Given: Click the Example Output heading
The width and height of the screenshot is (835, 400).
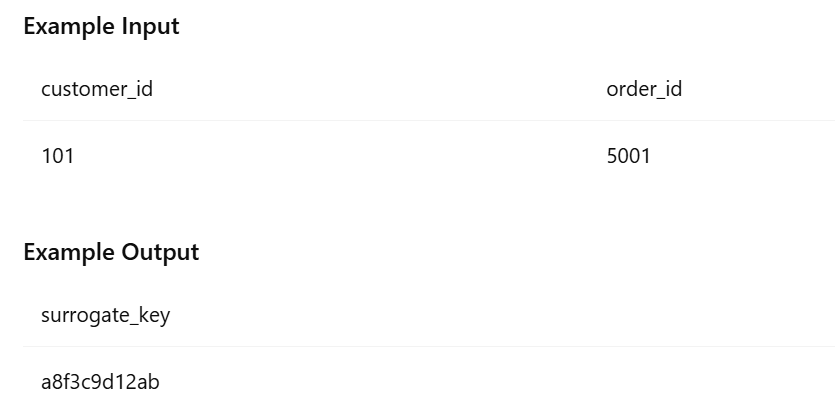Looking at the screenshot, I should pos(111,252).
